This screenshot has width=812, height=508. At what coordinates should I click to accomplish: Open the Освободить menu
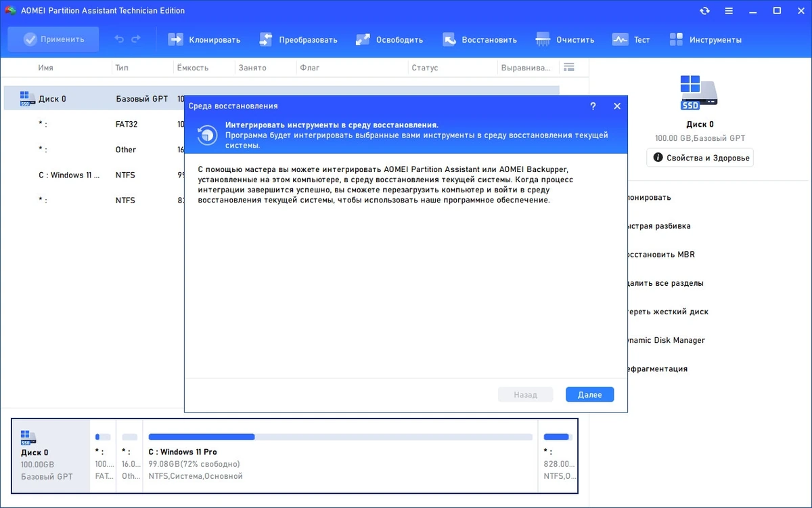[x=390, y=39]
